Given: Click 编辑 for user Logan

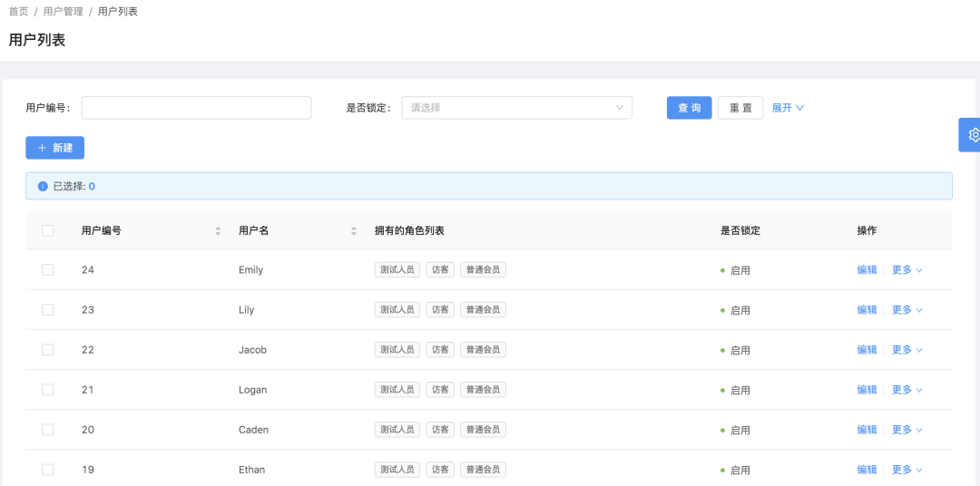Looking at the screenshot, I should [867, 390].
